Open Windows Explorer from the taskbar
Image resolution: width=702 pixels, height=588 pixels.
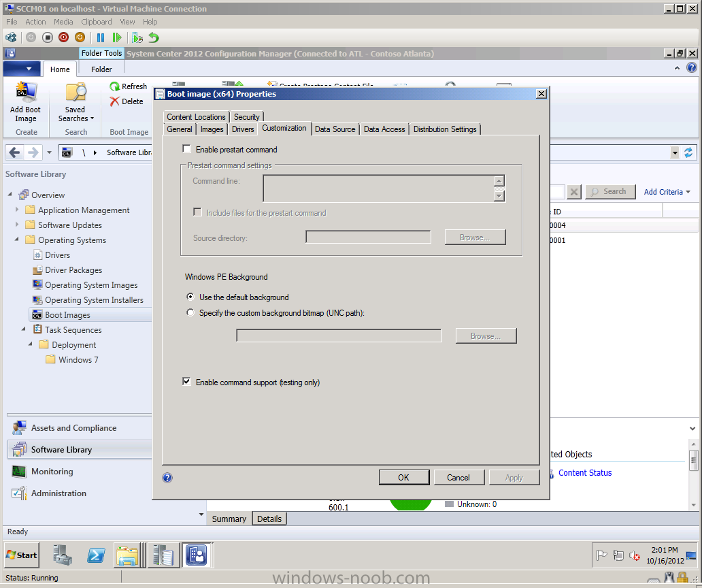click(x=128, y=555)
